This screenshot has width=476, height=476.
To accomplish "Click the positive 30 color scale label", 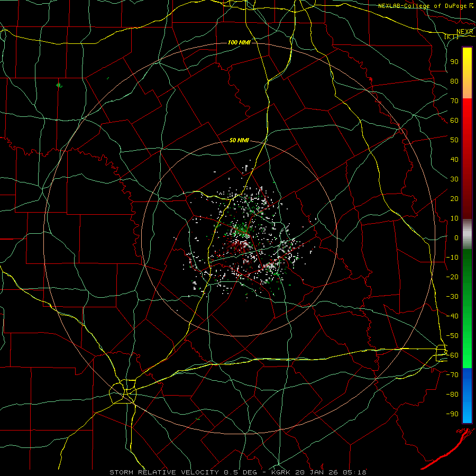I will [x=454, y=179].
